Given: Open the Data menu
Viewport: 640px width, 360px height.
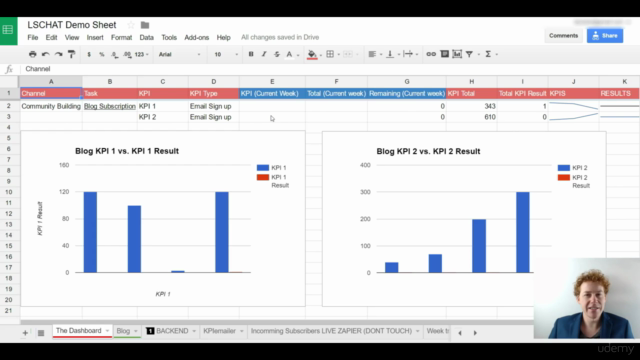Looking at the screenshot, I should click(147, 38).
